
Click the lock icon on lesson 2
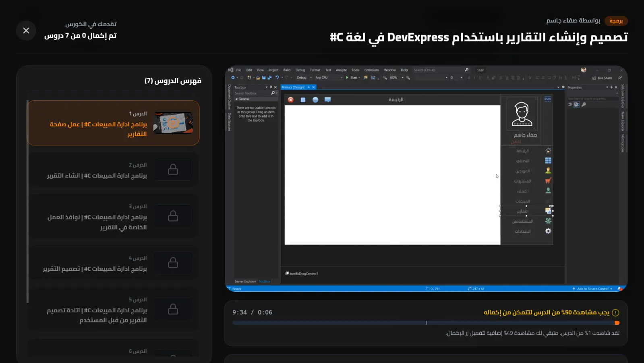[x=173, y=169]
